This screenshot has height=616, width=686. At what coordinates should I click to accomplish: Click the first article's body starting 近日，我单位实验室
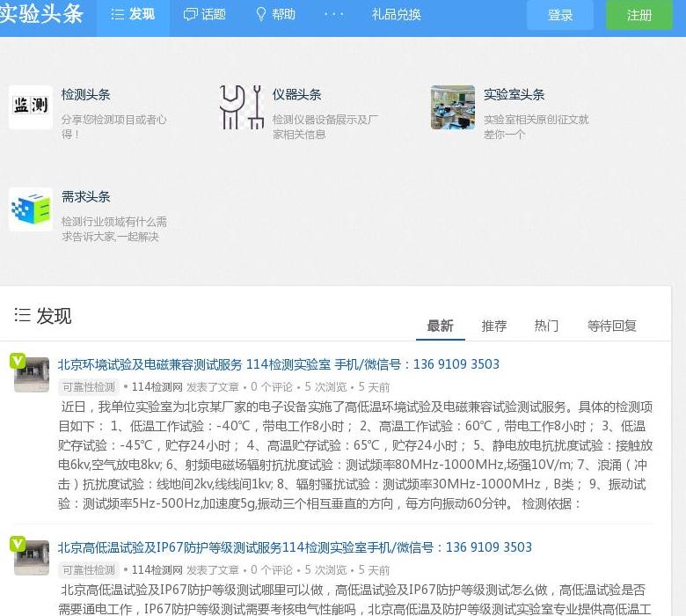click(x=355, y=455)
